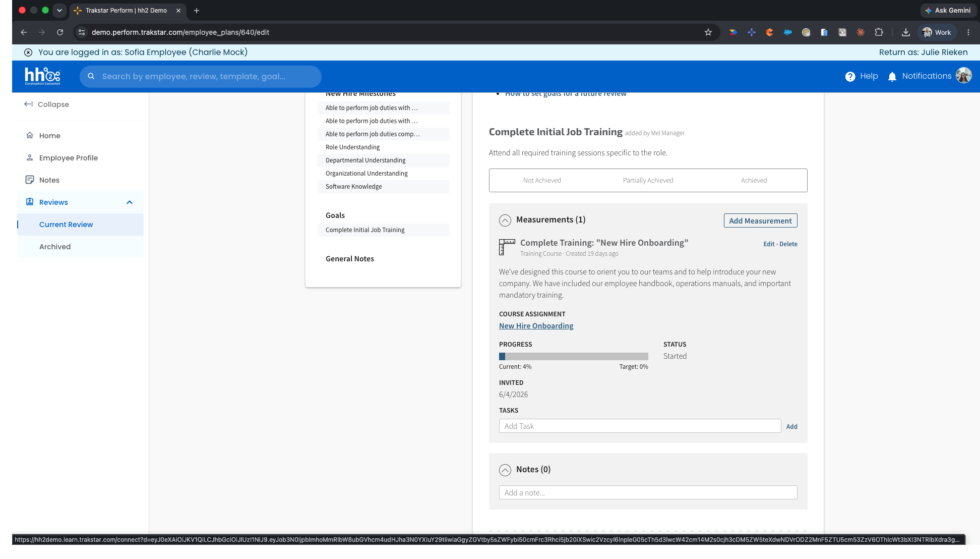Click the Collapse sidebar arrow icon
980x559 pixels.
click(x=28, y=104)
